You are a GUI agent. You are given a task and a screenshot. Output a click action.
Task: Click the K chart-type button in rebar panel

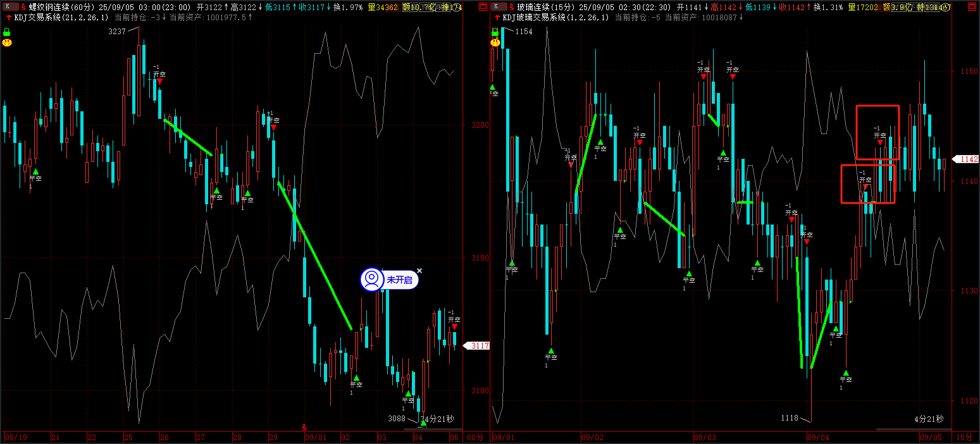(7, 7)
